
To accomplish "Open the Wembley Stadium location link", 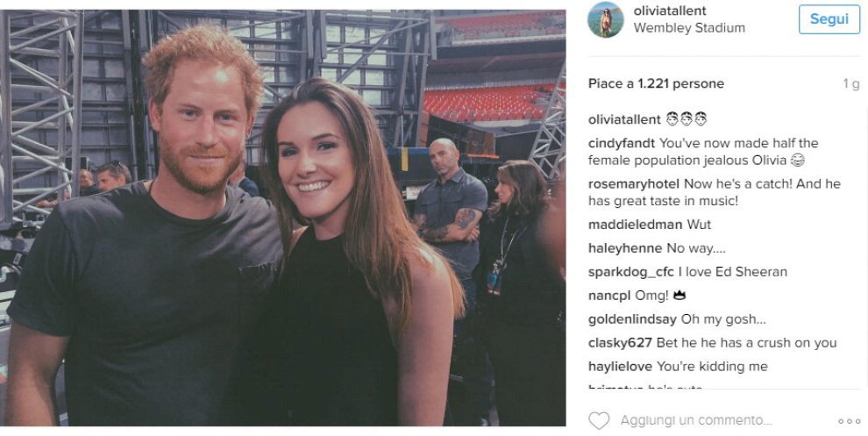I will (689, 27).
